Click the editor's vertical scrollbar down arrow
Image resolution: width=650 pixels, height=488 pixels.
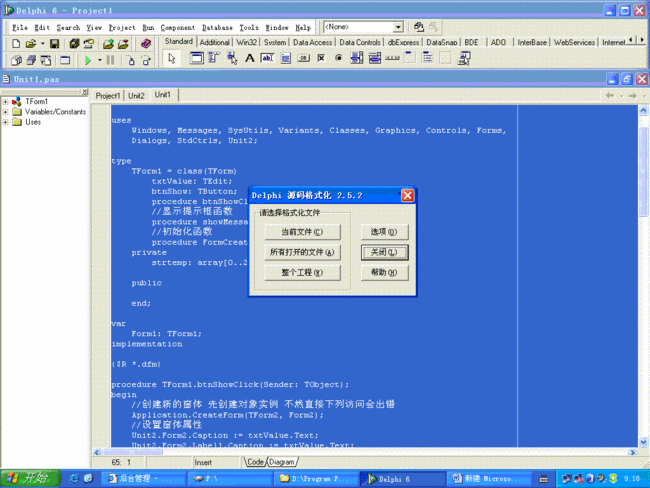pyautogui.click(x=643, y=442)
